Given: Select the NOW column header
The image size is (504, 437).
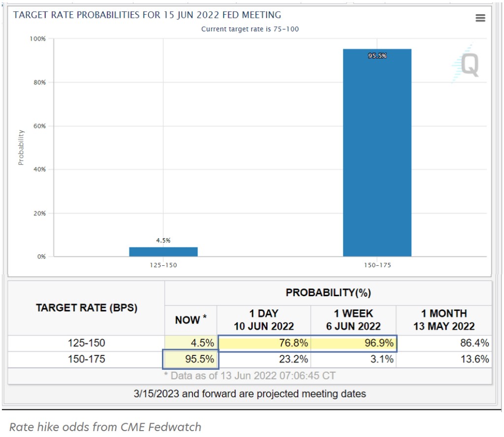Looking at the screenshot, I should point(190,320).
